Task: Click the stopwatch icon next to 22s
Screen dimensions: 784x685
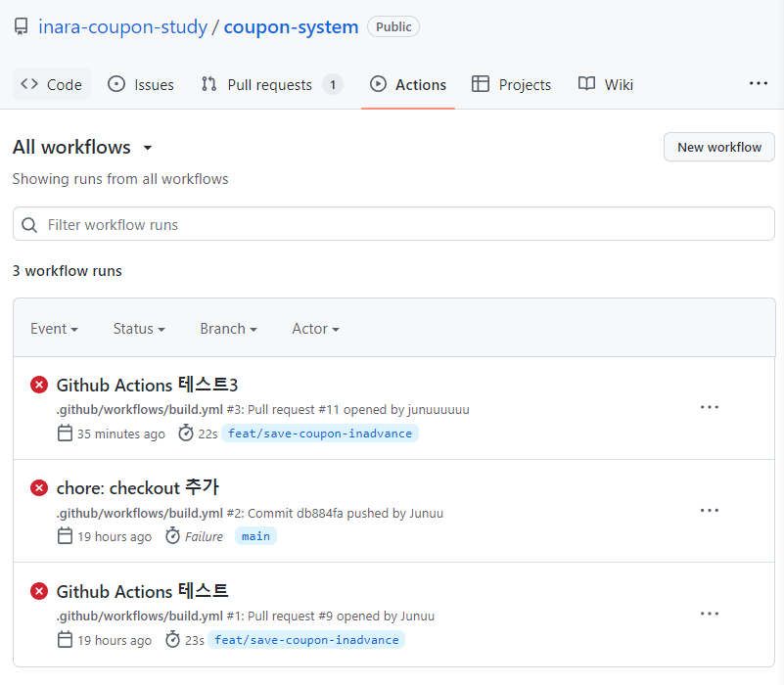Action: tap(186, 433)
